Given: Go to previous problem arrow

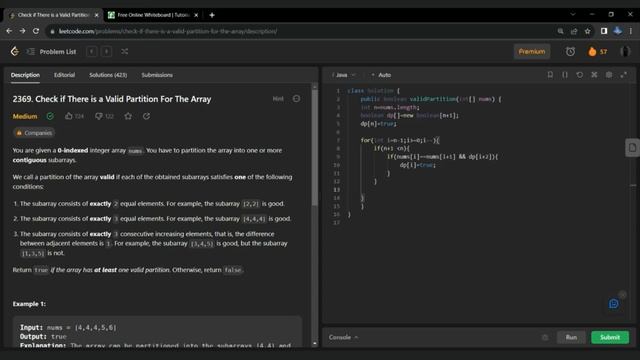Looking at the screenshot, I should pyautogui.click(x=92, y=51).
